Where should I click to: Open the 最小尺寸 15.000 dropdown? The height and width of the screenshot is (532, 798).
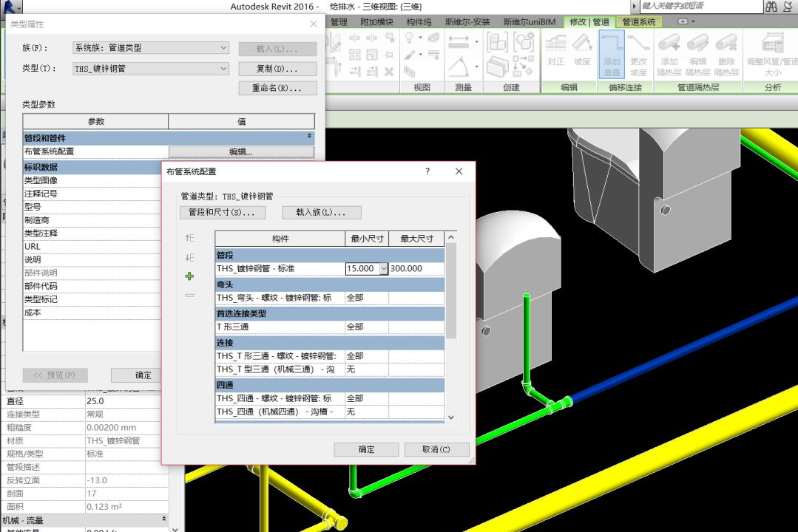pos(383,269)
